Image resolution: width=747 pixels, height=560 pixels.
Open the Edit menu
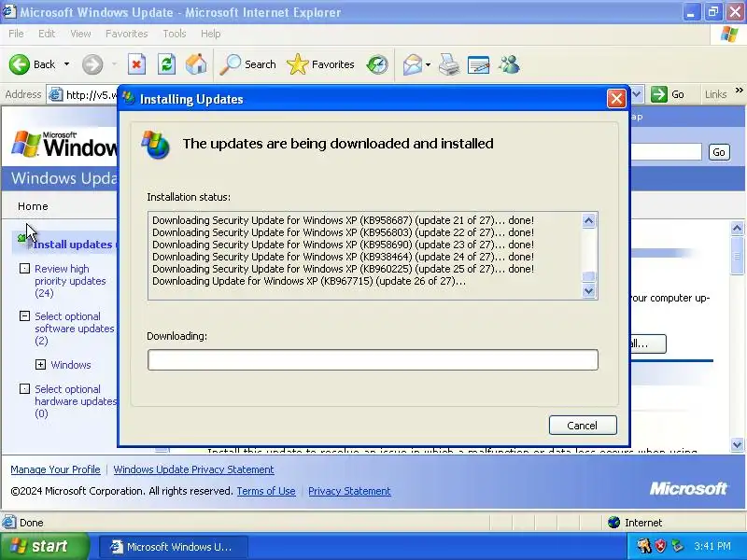[x=47, y=34]
